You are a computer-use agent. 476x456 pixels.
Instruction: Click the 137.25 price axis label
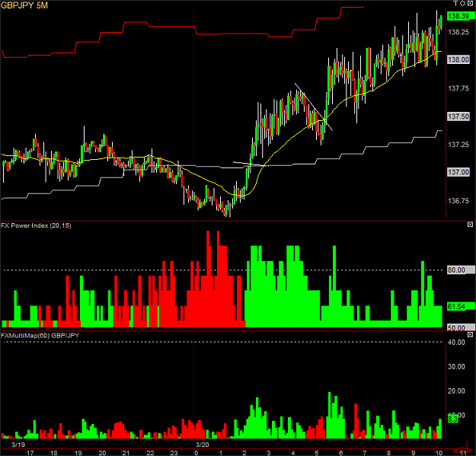click(x=458, y=145)
